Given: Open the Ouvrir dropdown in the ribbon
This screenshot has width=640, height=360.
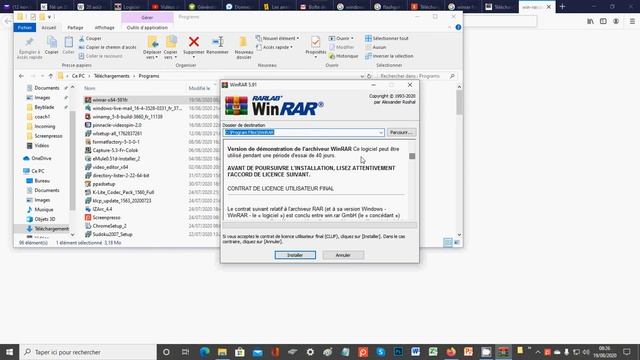Looking at the screenshot, I should coord(341,38).
